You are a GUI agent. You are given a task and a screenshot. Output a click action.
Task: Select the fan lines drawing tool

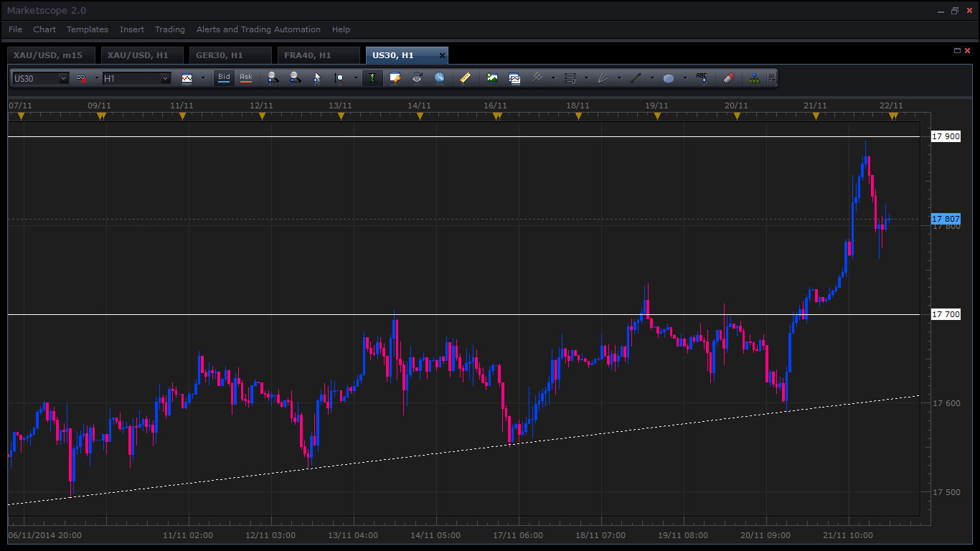click(x=603, y=78)
